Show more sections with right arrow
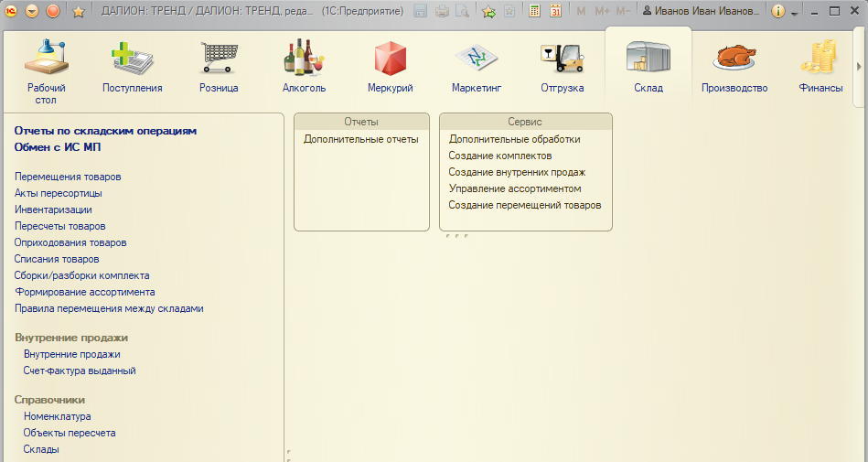Viewport: 868px width, 462px height. (x=859, y=67)
